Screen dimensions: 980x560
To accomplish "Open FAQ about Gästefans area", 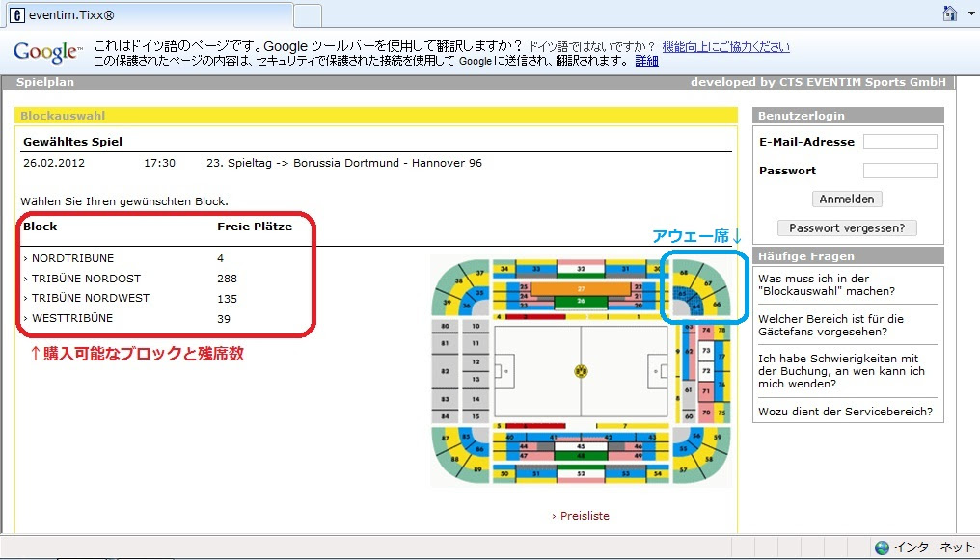I will pyautogui.click(x=830, y=325).
